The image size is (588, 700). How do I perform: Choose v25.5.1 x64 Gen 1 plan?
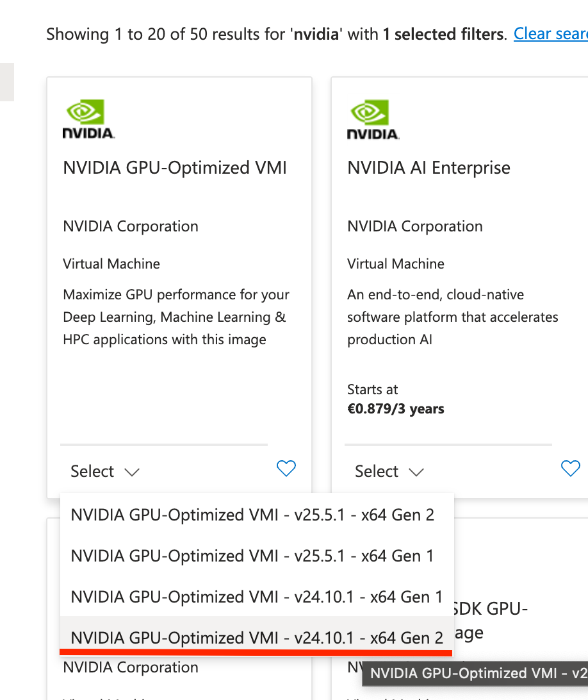pos(252,556)
